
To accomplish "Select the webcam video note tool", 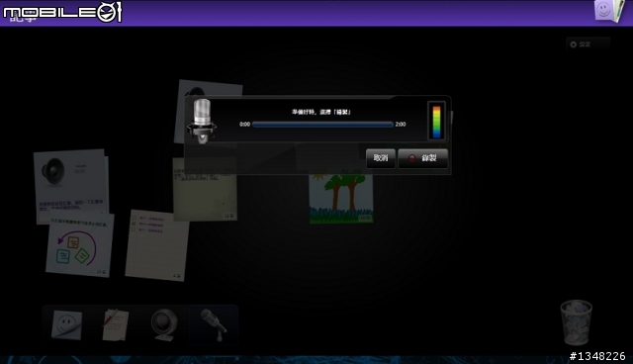I will pyautogui.click(x=164, y=324).
